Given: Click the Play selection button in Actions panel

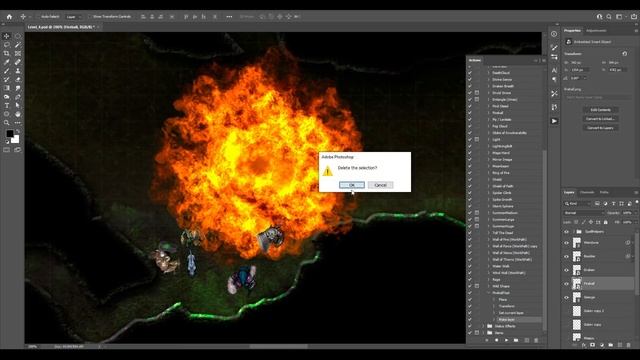Looking at the screenshot, I should pos(506,340).
